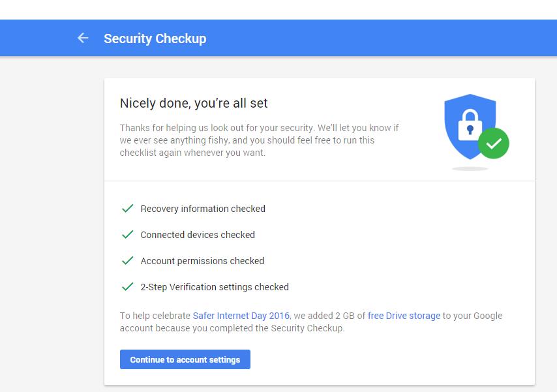Click the checkmark beside Account permissions checked
This screenshot has width=557, height=392.
(128, 260)
